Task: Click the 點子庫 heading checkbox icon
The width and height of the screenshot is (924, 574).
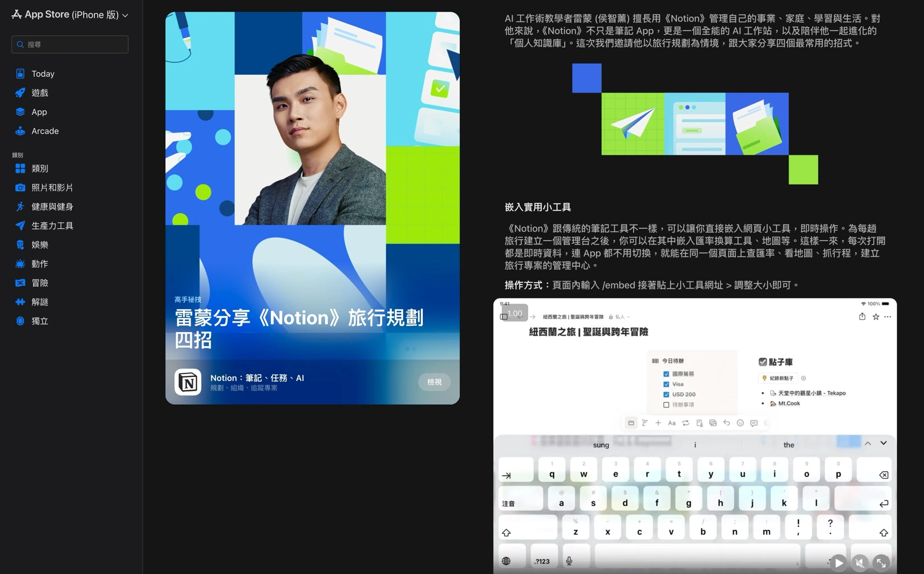Action: (x=763, y=362)
